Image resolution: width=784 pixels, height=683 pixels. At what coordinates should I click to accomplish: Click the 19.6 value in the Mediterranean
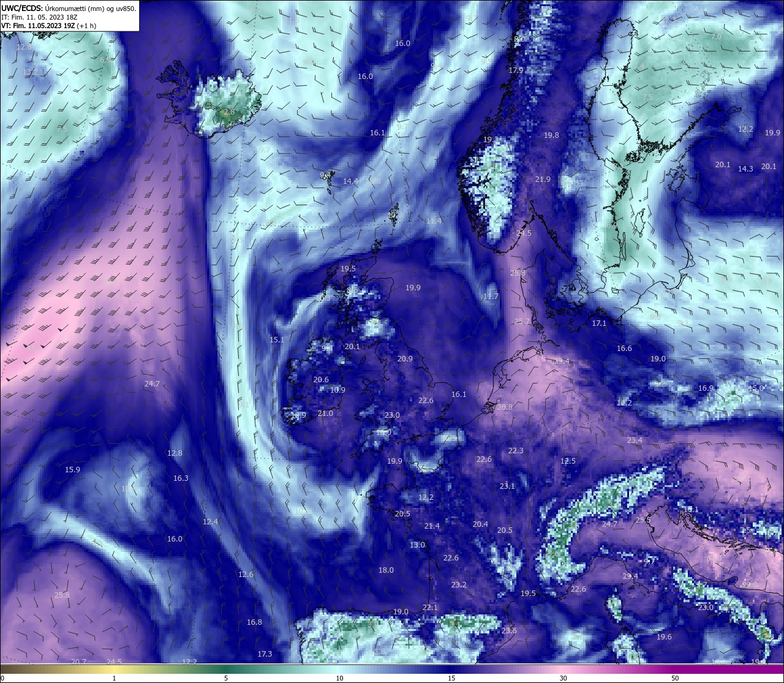[664, 637]
